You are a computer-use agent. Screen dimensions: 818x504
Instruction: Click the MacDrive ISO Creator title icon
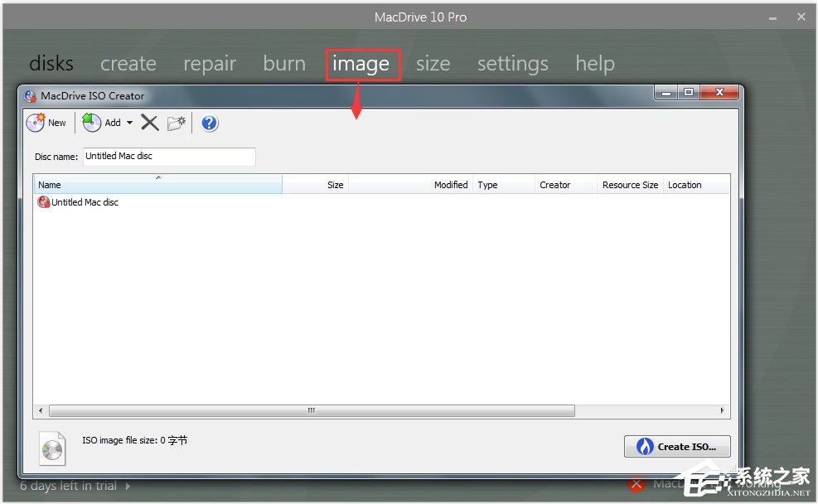(x=31, y=96)
